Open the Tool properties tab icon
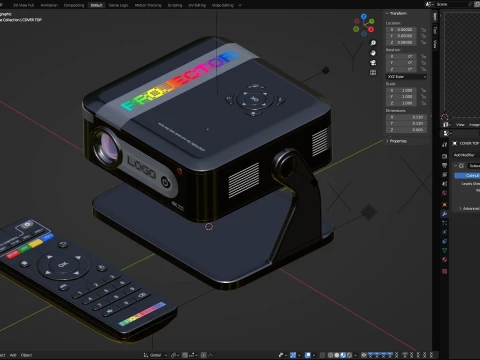480x360 pixels. point(444,145)
